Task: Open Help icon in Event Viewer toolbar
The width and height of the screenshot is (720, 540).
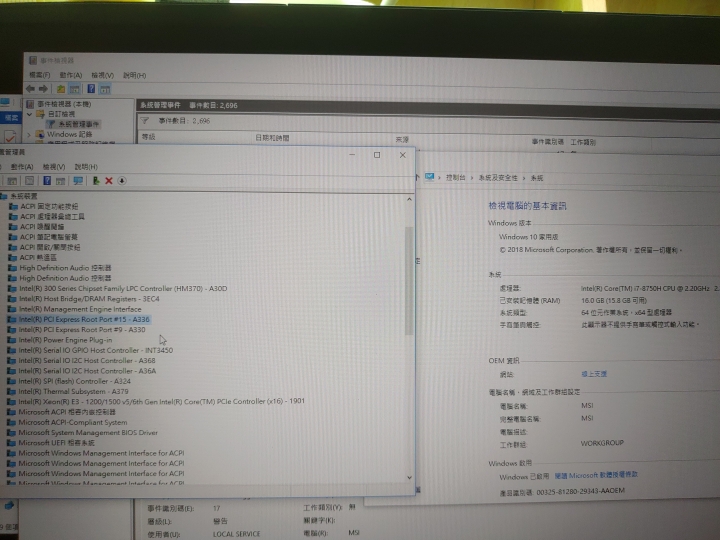Action: [x=91, y=89]
